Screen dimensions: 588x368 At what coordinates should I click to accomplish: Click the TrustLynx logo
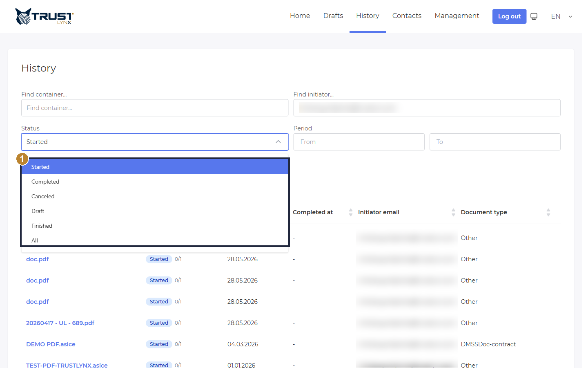[45, 16]
